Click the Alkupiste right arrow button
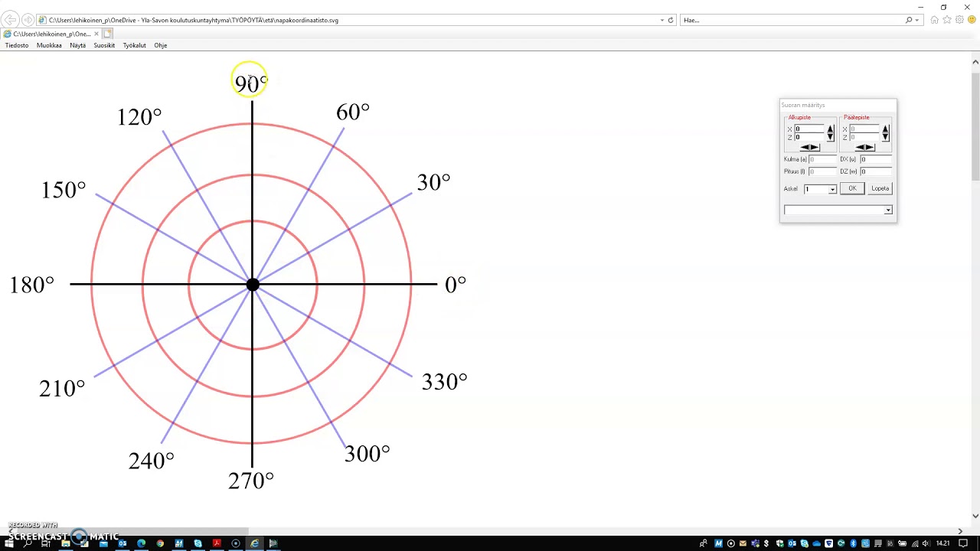 pyautogui.click(x=815, y=147)
